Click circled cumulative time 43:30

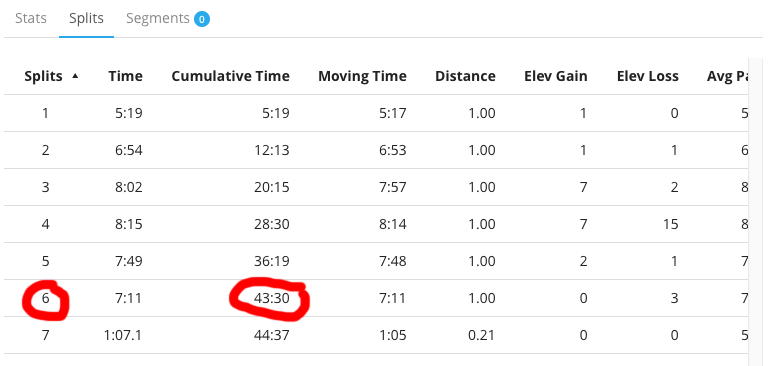[x=271, y=298]
